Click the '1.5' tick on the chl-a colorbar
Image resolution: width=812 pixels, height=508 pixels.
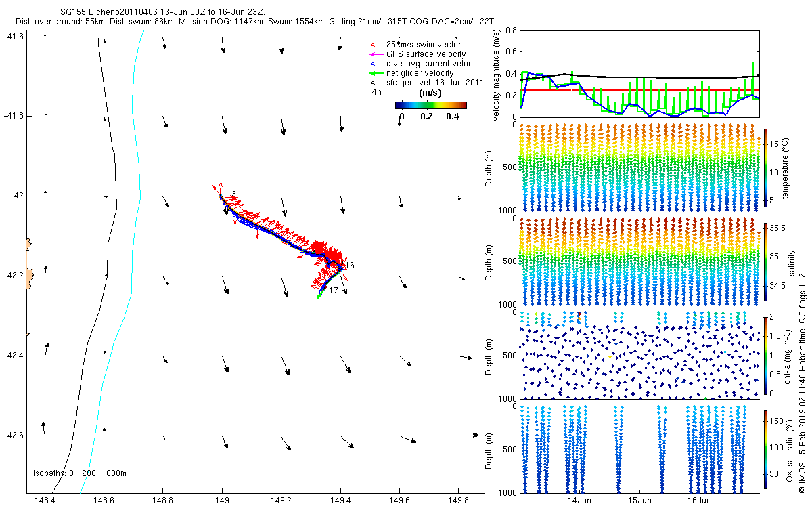click(x=776, y=336)
